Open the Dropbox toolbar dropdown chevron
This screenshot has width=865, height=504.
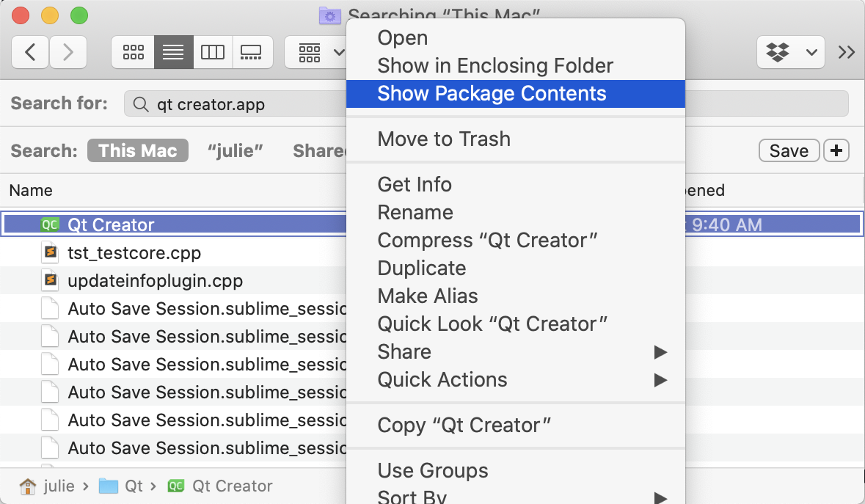point(811,52)
